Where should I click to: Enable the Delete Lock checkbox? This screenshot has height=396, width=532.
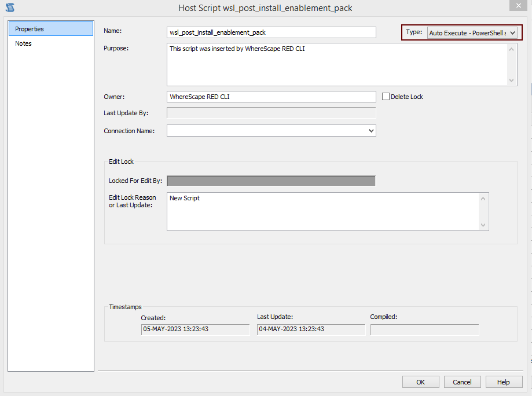386,96
